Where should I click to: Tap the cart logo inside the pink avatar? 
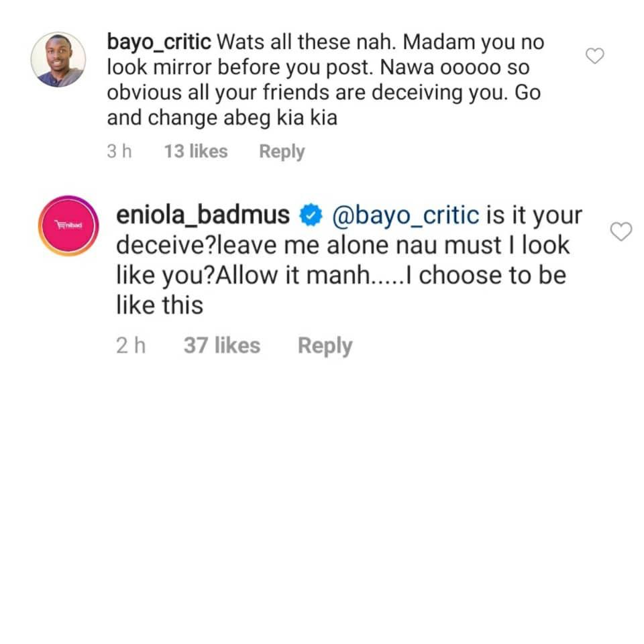[x=68, y=225]
